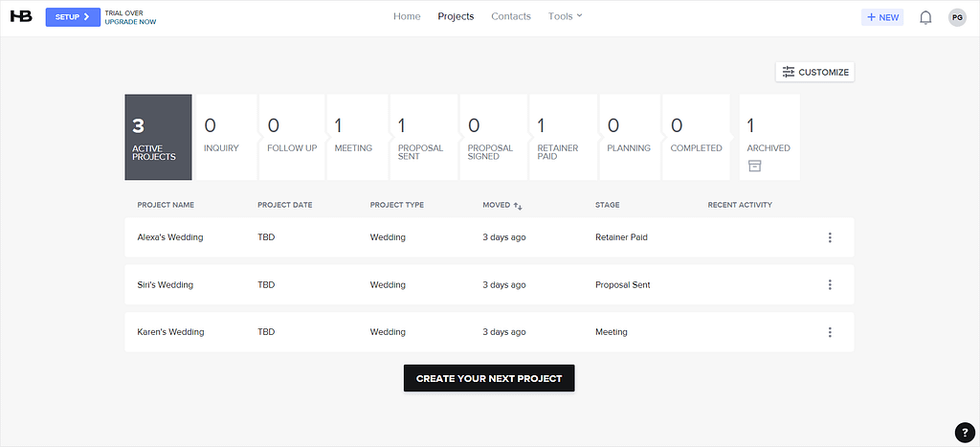This screenshot has width=980, height=447.
Task: Click the Project Type column header
Action: point(397,205)
